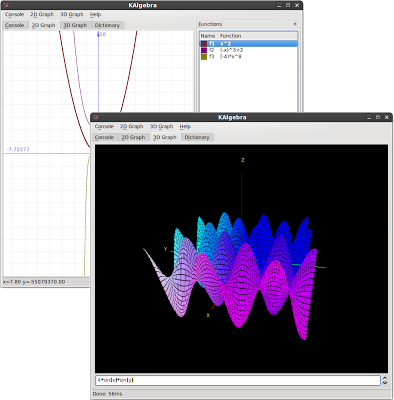Click expression history down arrow
The height and width of the screenshot is (400, 394).
click(385, 383)
